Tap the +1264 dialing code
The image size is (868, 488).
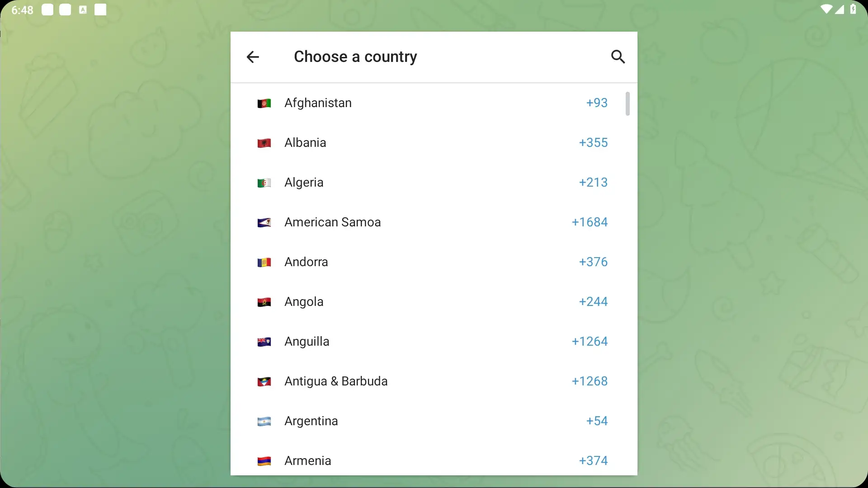590,342
